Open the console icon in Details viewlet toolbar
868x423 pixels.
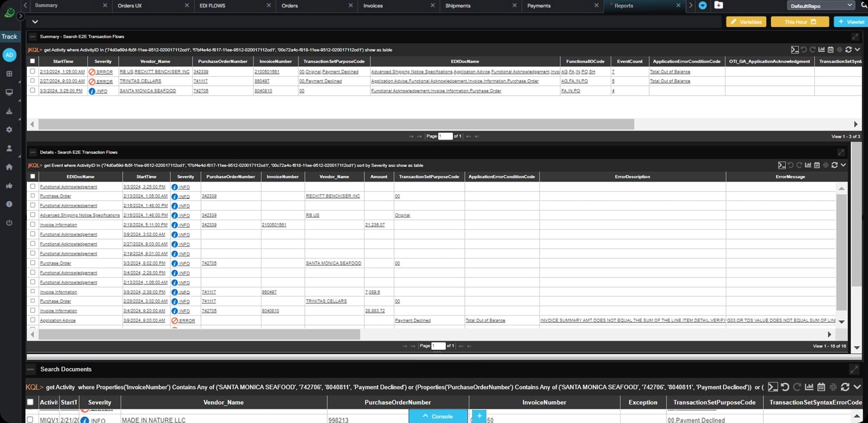click(x=782, y=165)
